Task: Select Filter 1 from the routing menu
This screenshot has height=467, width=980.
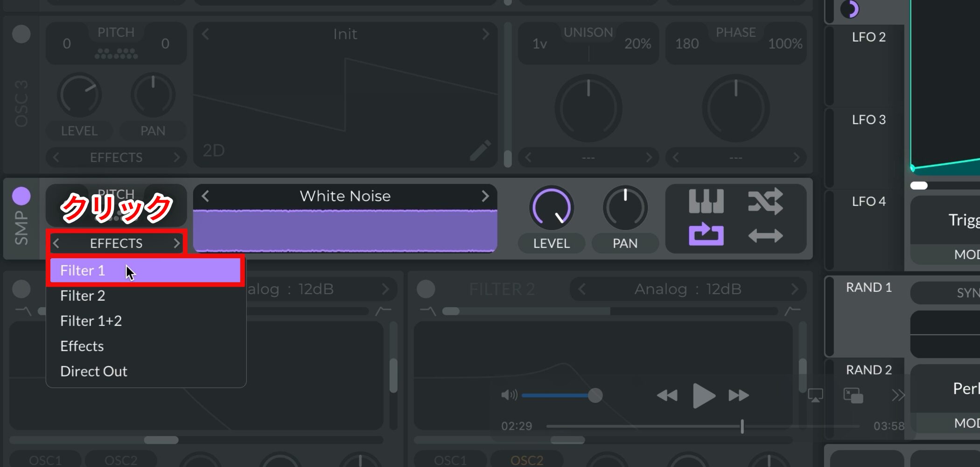Action: pyautogui.click(x=145, y=270)
